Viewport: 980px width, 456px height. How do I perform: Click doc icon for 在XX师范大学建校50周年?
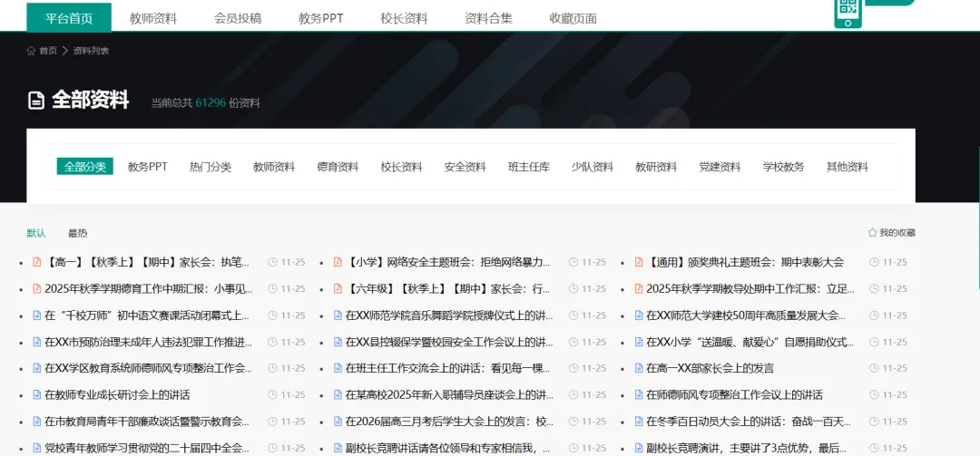click(x=638, y=315)
